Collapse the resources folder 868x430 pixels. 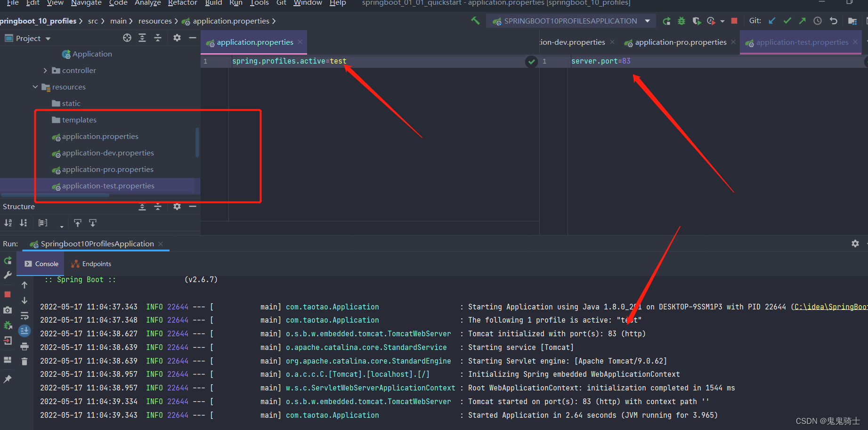[35, 87]
